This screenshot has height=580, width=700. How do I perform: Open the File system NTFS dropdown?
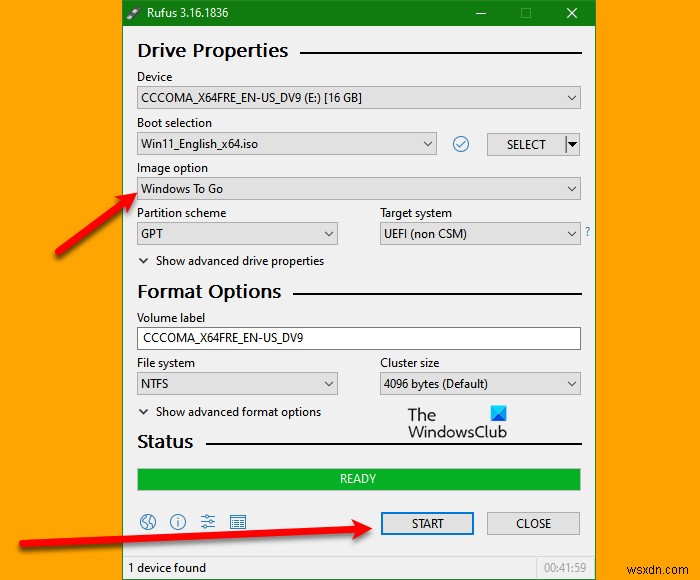[237, 384]
